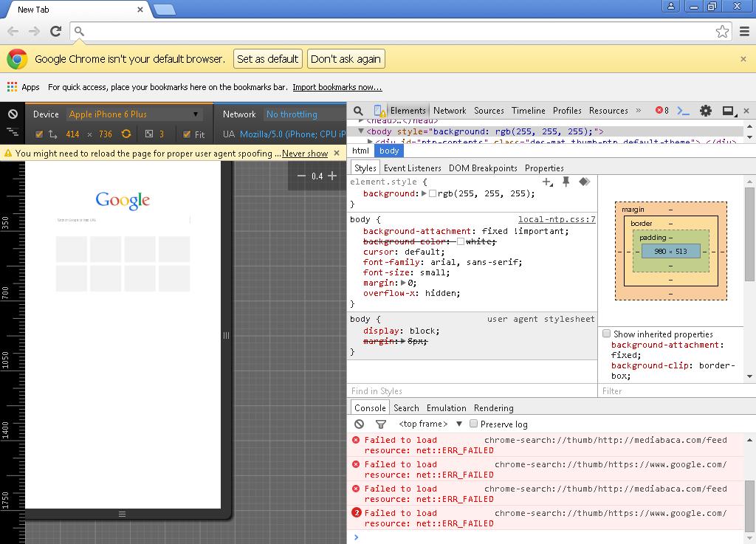Show console drawer prompt icon
The width and height of the screenshot is (756, 544).
point(683,111)
